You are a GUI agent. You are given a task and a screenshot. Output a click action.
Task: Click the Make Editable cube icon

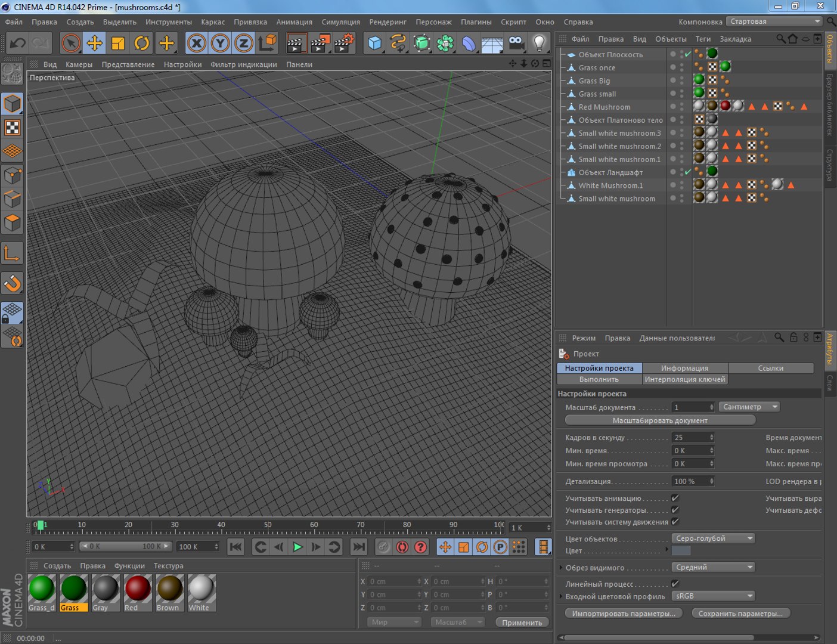13,73
